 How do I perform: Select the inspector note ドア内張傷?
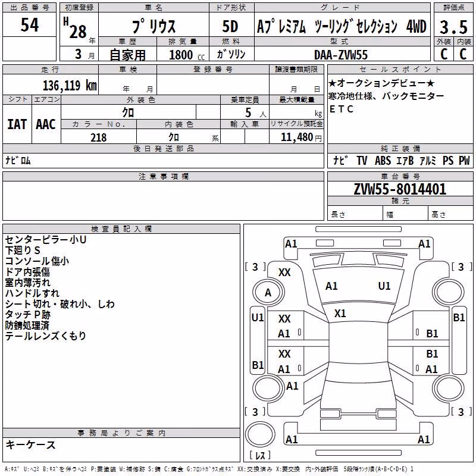click(x=27, y=272)
